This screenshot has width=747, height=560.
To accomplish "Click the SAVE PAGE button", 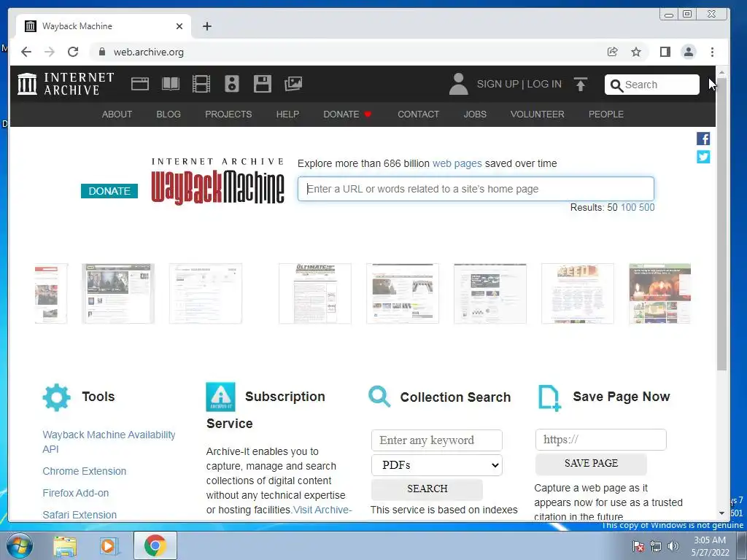I will 591,463.
